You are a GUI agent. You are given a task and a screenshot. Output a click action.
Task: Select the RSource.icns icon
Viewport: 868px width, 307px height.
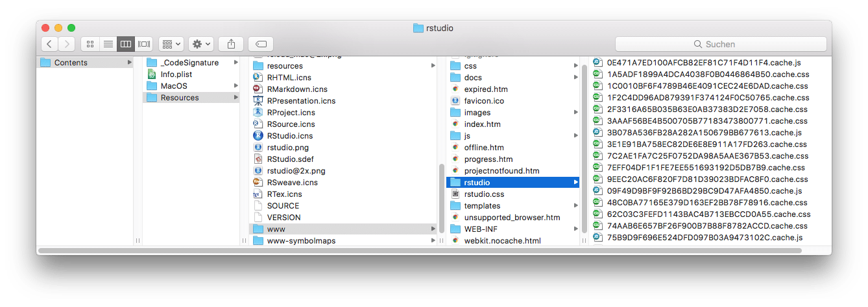(258, 124)
